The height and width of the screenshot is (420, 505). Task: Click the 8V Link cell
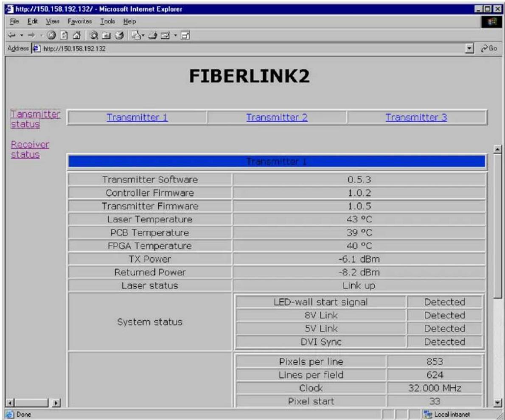pyautogui.click(x=321, y=315)
